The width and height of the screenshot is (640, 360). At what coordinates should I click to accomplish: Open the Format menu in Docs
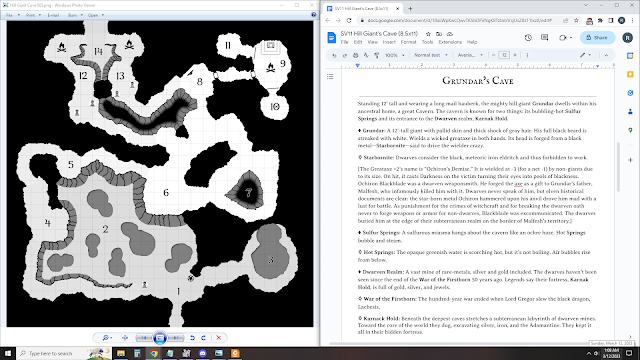click(x=408, y=42)
